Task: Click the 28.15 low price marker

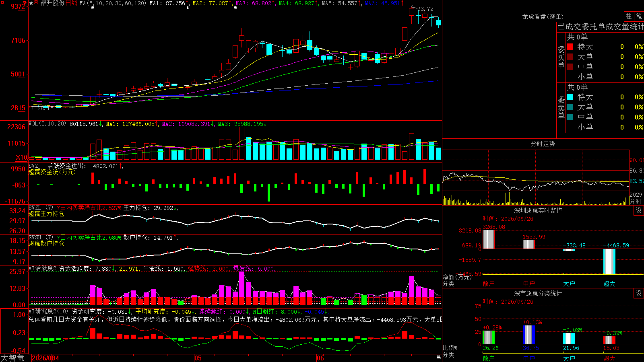Action: (45, 108)
